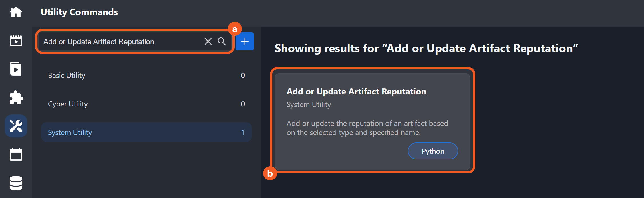
Task: Open the Add or Update Artifact Reputation card title
Action: pyautogui.click(x=356, y=92)
